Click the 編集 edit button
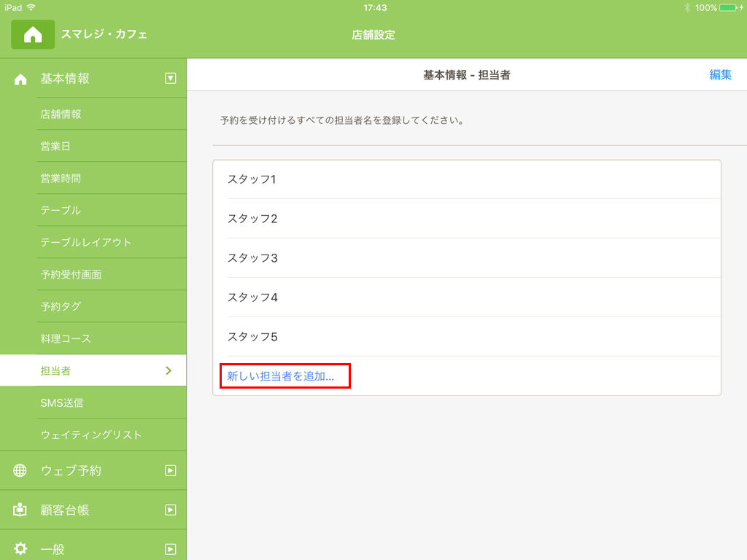Screen dimensions: 747x560 pos(720,75)
